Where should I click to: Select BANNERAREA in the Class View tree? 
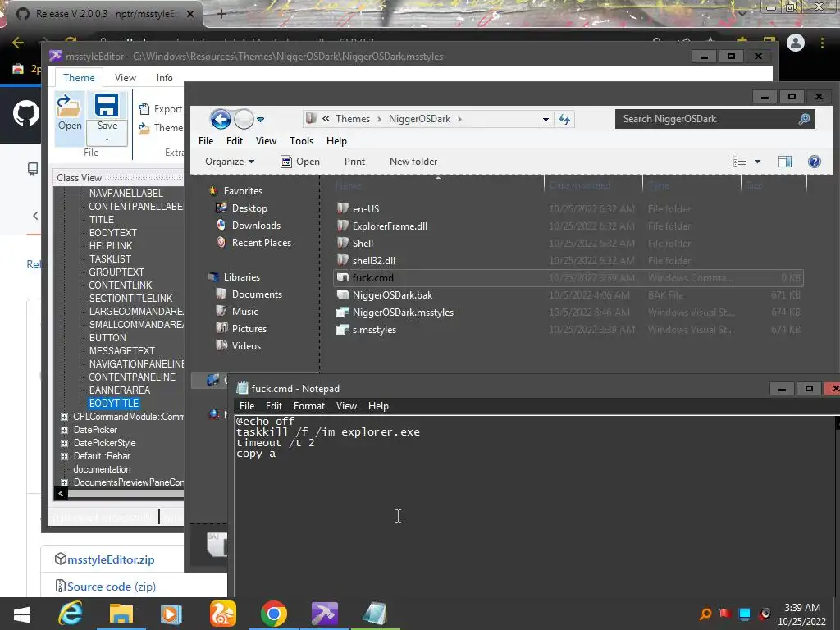(120, 390)
